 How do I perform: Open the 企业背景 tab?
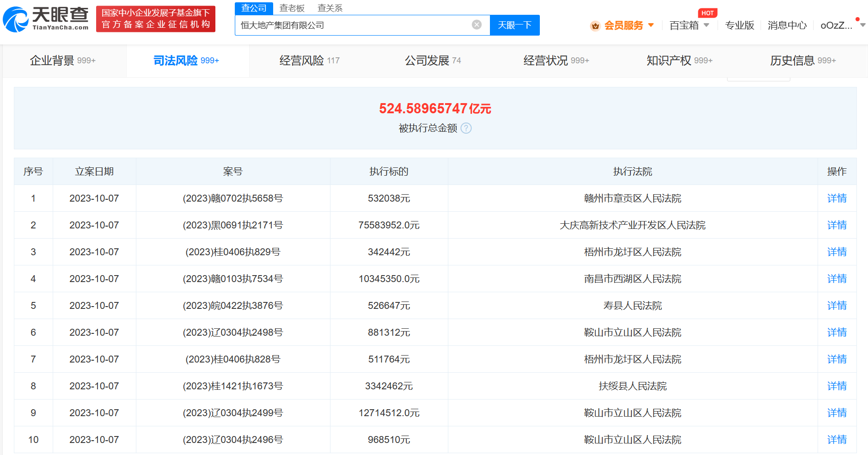[63, 61]
